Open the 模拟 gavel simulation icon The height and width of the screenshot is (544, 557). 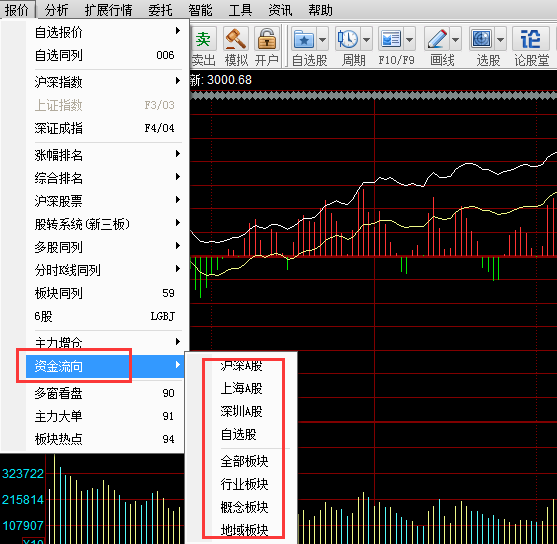236,39
